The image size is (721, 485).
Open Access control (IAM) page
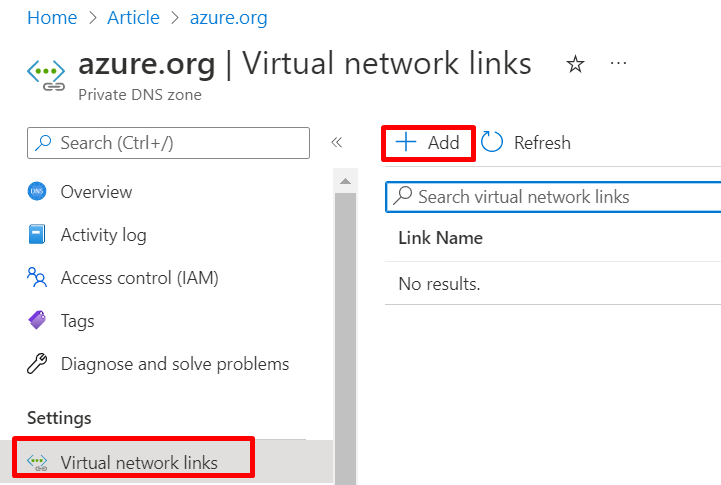click(139, 277)
